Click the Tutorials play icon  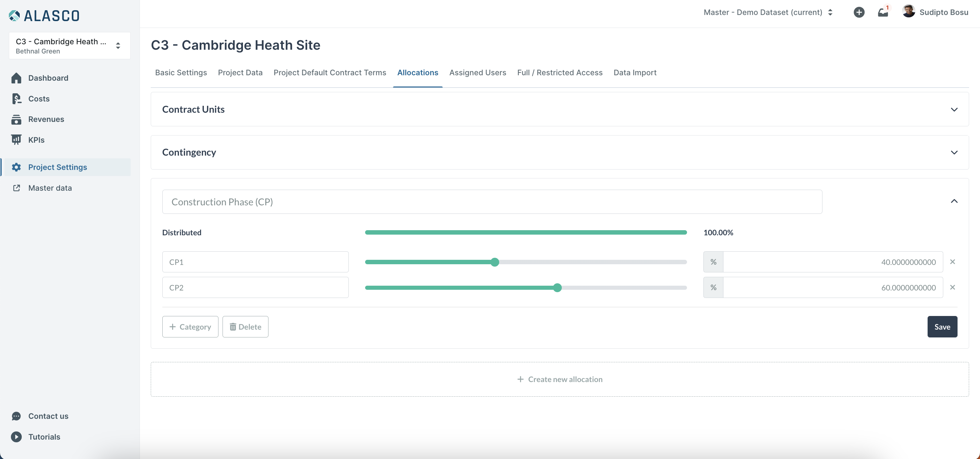(16, 437)
